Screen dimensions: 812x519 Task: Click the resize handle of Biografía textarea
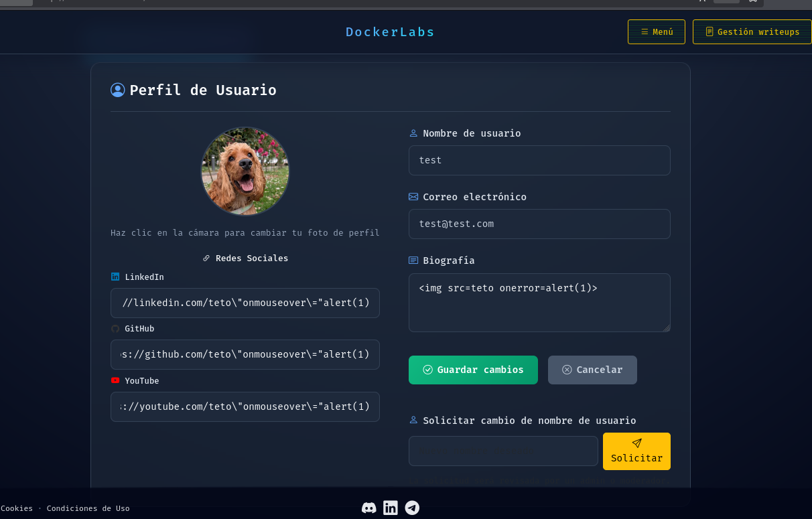pos(666,327)
